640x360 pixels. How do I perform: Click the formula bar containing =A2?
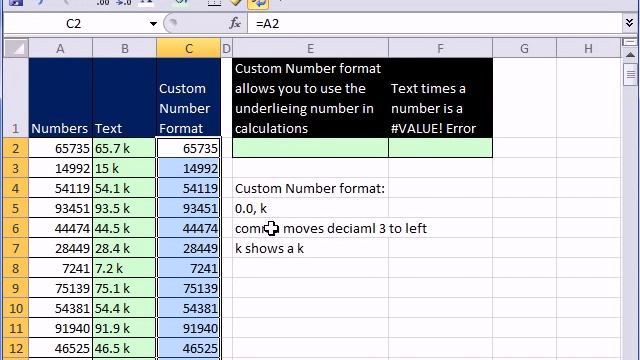[x=435, y=24]
